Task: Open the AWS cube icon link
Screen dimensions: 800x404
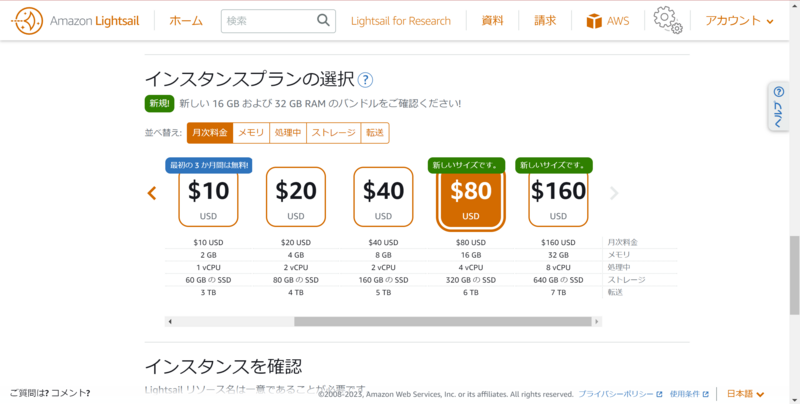Action: click(594, 21)
